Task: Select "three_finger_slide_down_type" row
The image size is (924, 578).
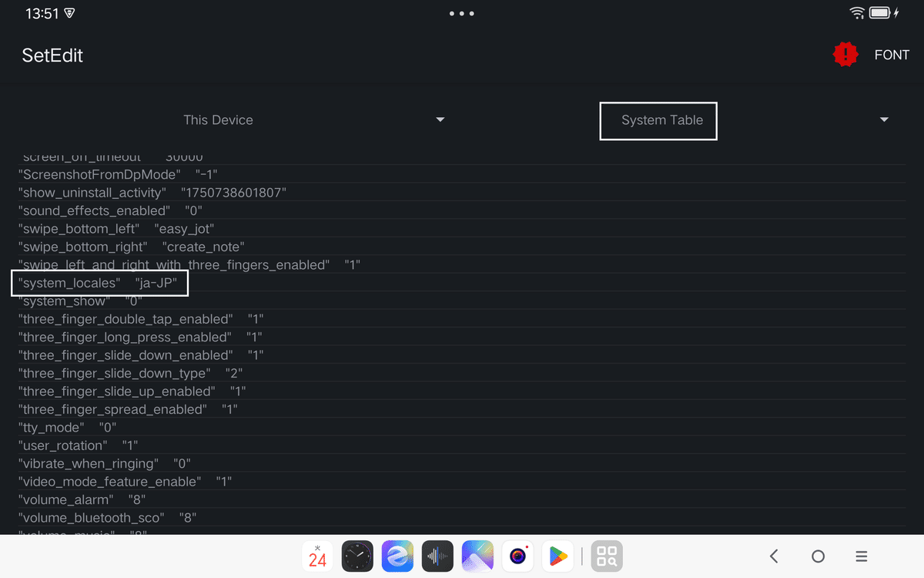Action: [462, 374]
